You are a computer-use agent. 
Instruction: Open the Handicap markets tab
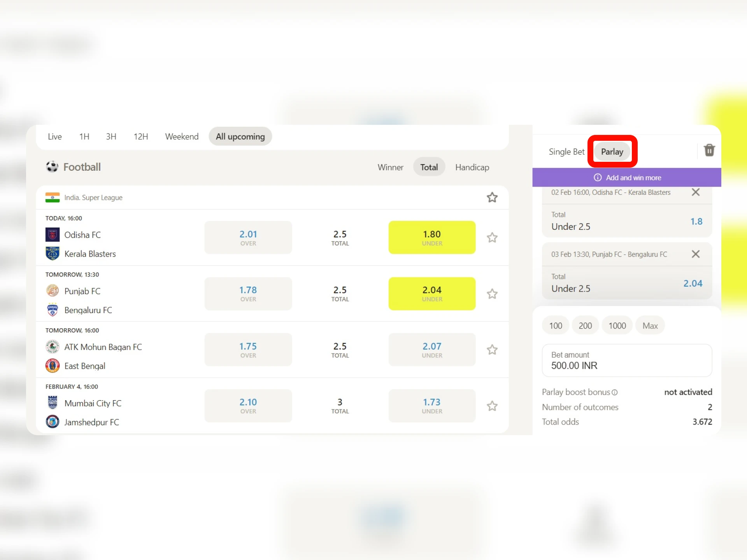pyautogui.click(x=472, y=167)
